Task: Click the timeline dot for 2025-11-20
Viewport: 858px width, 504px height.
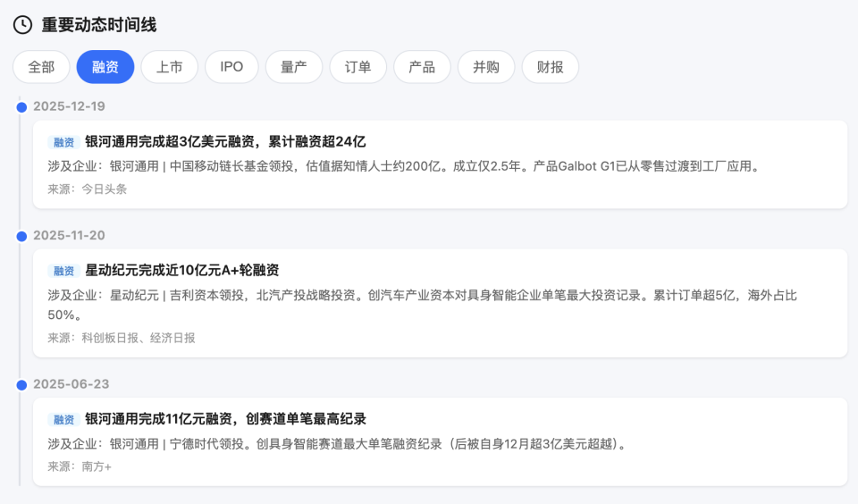Action: point(21,237)
